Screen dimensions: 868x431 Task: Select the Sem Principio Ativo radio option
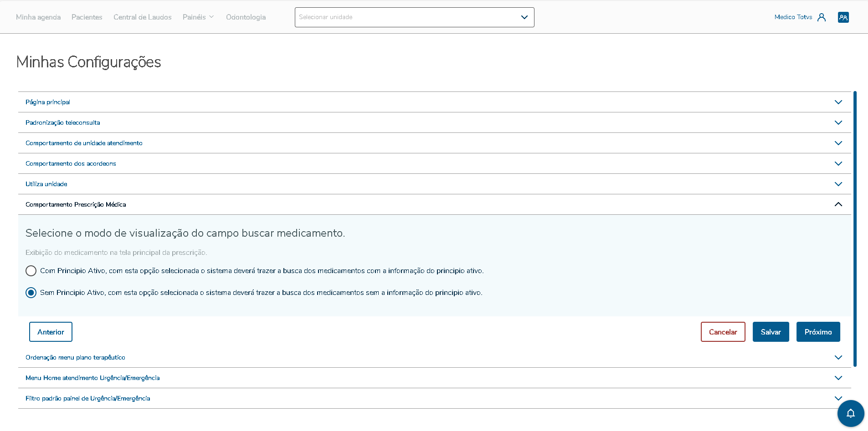[31, 293]
